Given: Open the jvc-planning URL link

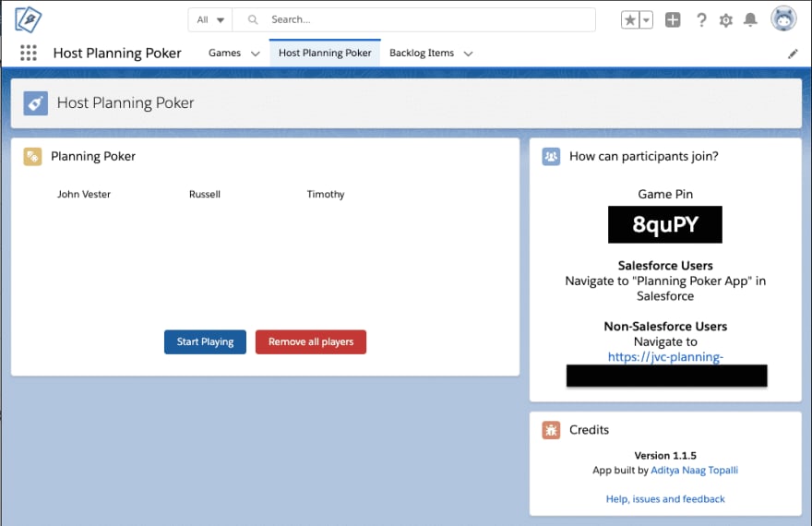Looking at the screenshot, I should 665,357.
